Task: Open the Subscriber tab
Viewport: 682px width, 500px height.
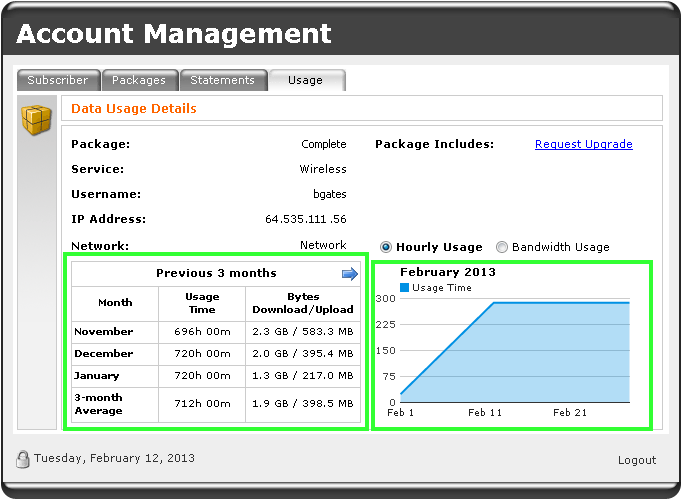Action: [58, 80]
